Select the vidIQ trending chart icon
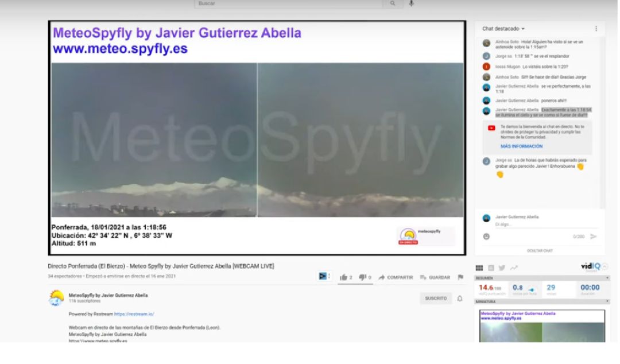 click(x=514, y=268)
